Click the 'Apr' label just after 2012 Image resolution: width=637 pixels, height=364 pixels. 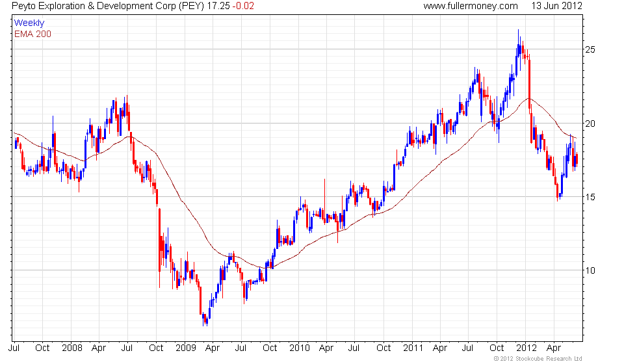[554, 348]
